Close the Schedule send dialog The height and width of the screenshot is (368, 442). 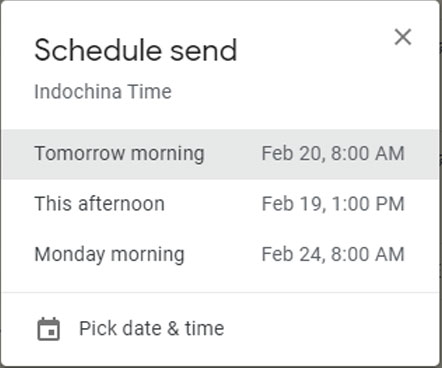[x=403, y=37]
